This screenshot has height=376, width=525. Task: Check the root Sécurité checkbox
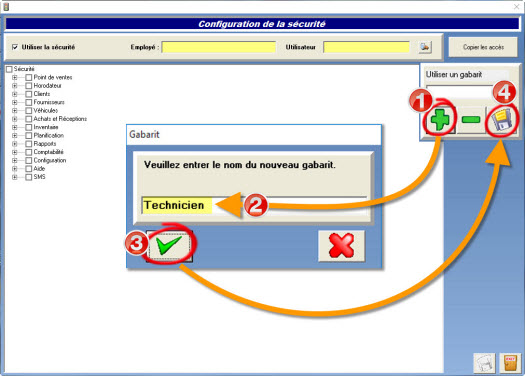pos(9,69)
